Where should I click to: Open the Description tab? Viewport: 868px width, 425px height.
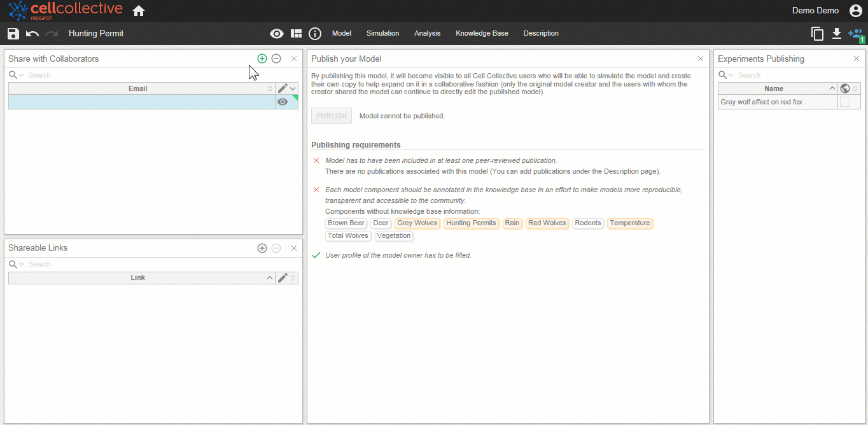(541, 33)
